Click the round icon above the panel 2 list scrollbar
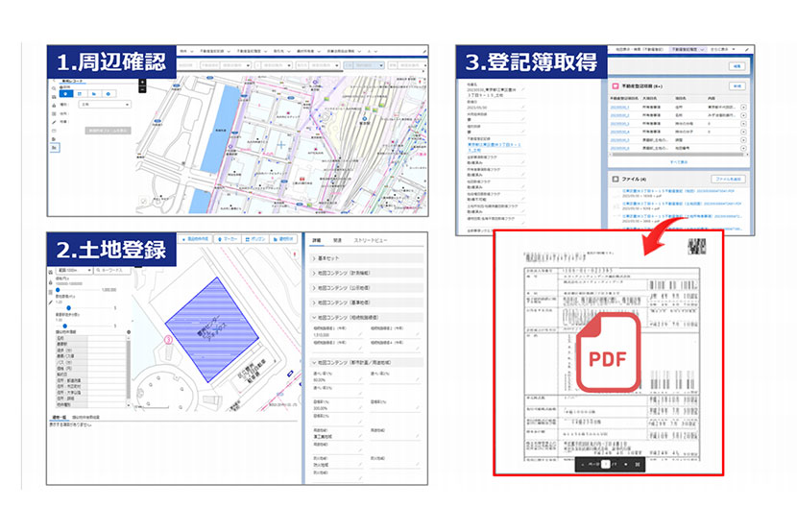The height and width of the screenshot is (532, 797). pos(129,332)
